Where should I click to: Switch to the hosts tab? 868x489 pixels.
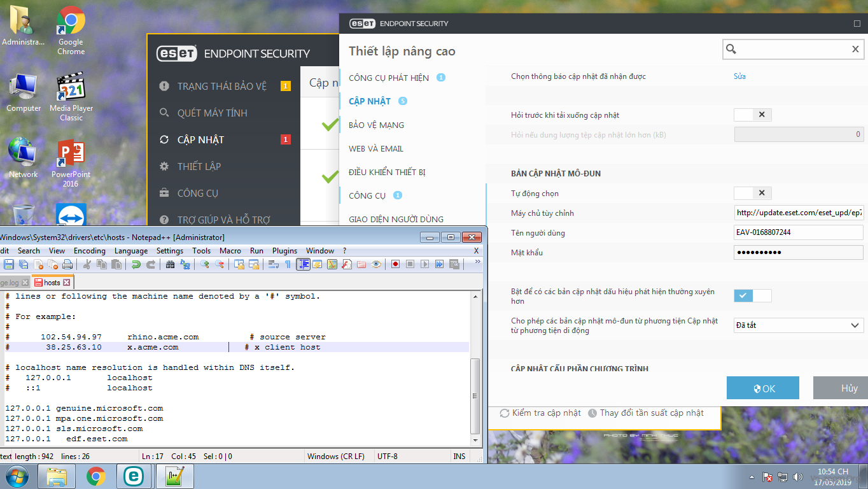coord(52,282)
